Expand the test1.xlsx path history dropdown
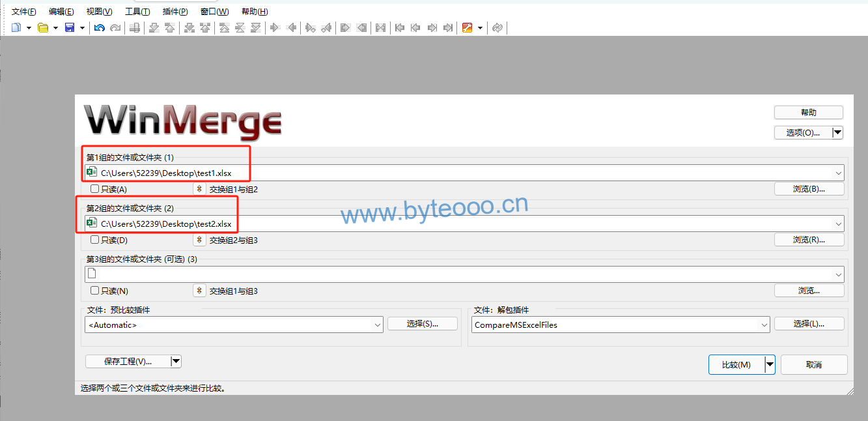This screenshot has width=868, height=421. pos(838,173)
